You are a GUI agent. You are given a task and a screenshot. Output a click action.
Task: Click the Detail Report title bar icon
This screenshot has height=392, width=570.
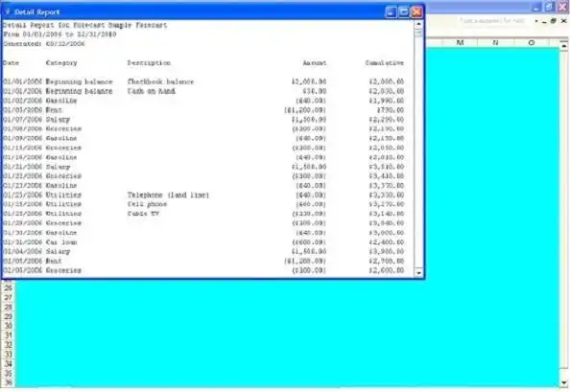point(8,12)
